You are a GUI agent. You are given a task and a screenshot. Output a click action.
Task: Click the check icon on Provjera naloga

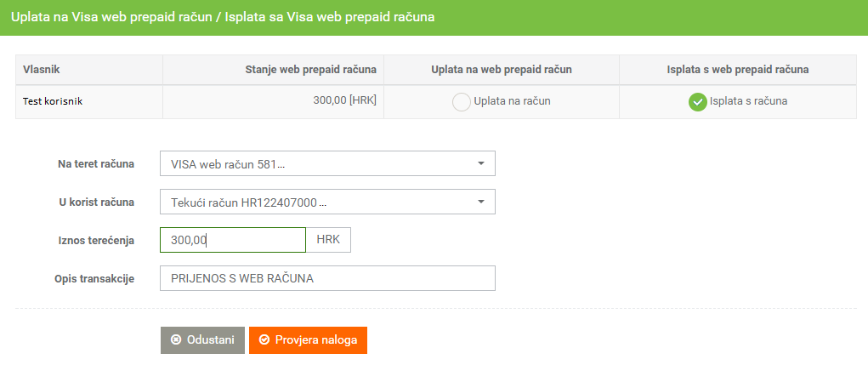pos(264,340)
